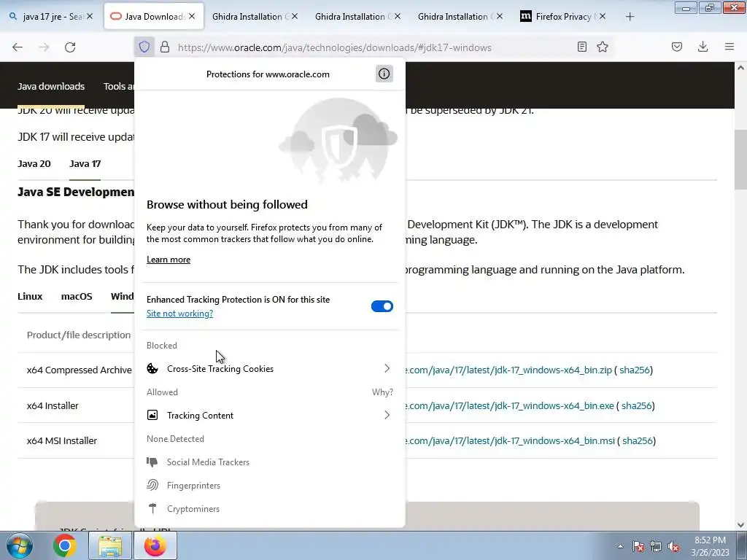Close the Firefox Privacy tab
The height and width of the screenshot is (560, 747).
[x=602, y=16]
